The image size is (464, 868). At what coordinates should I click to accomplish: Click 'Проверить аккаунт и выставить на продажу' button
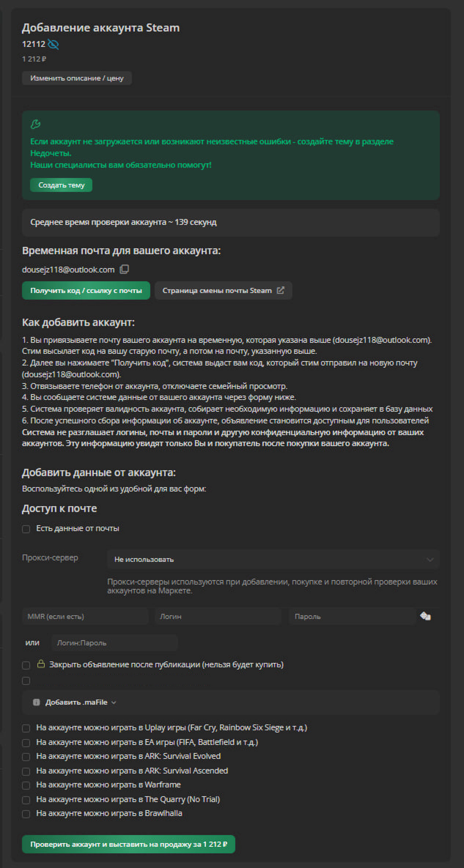click(128, 844)
